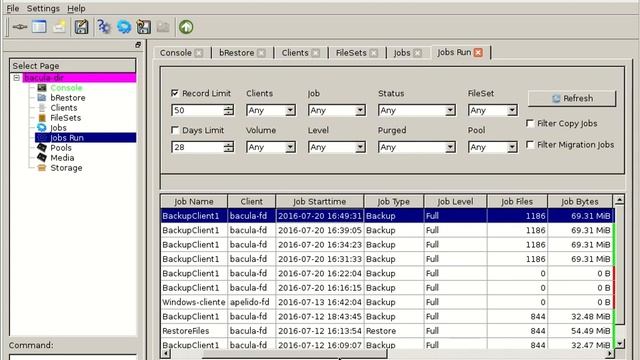
Task: Open the Pool filter dropdown
Action: [493, 147]
